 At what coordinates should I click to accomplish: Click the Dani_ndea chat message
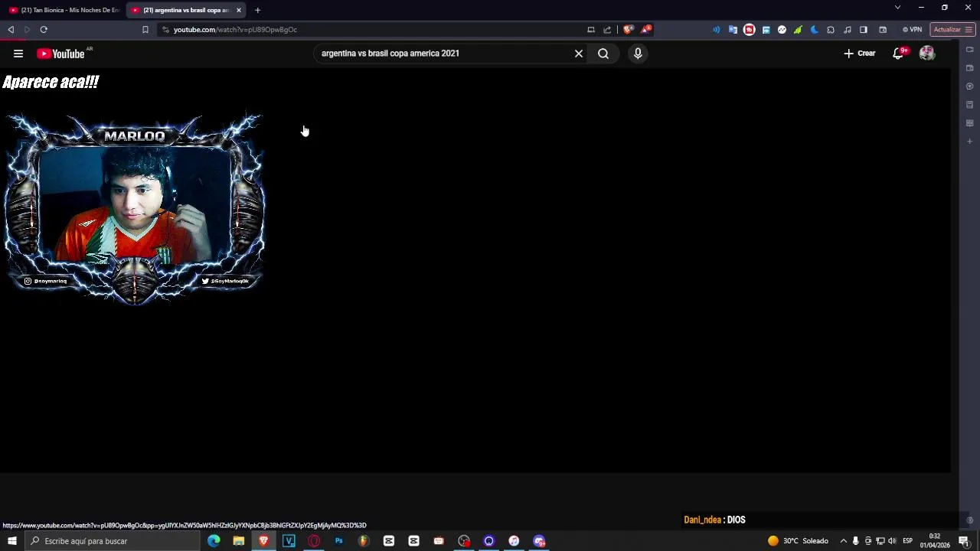pyautogui.click(x=714, y=520)
